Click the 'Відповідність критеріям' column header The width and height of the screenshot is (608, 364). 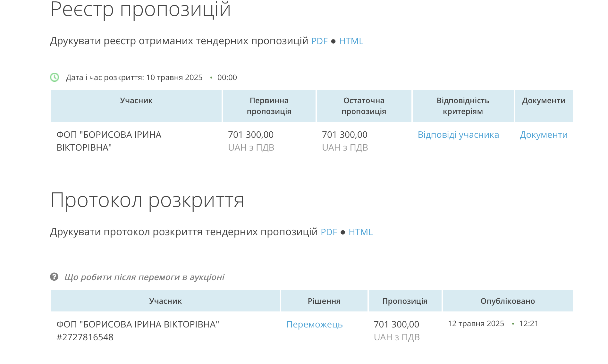pos(463,106)
